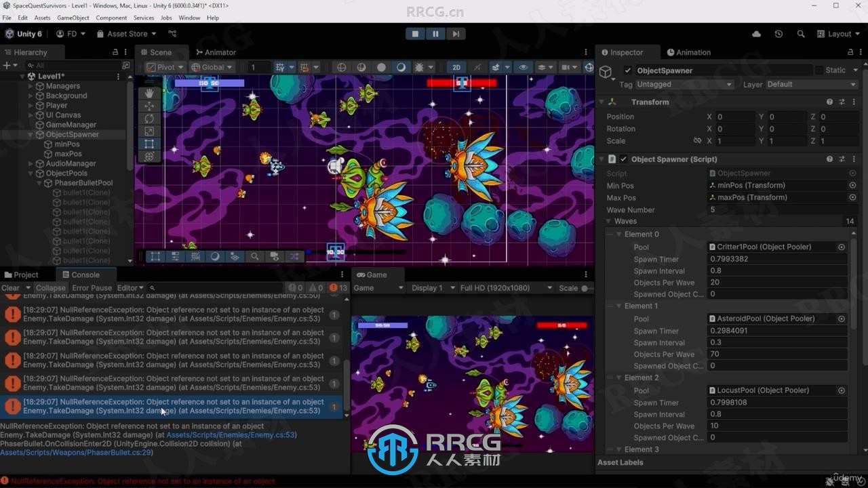Select the Rotate tool in Scene overlay
The height and width of the screenshot is (488, 868).
pyautogui.click(x=149, y=119)
